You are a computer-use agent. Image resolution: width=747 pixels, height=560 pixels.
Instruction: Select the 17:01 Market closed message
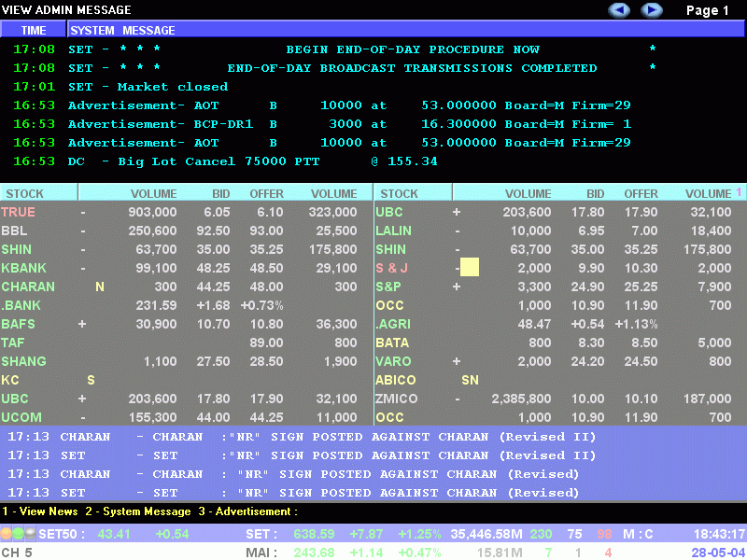120,87
